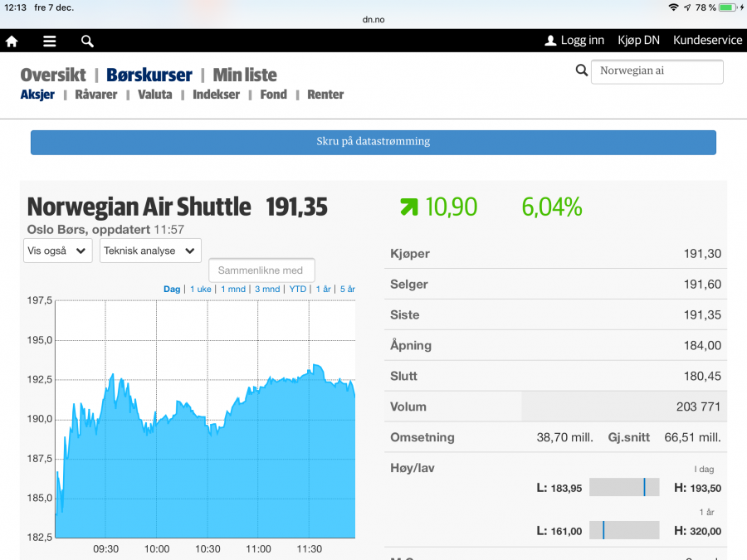This screenshot has height=560, width=747.
Task: Click the Norwegian Air Shuttle heading
Action: click(139, 207)
